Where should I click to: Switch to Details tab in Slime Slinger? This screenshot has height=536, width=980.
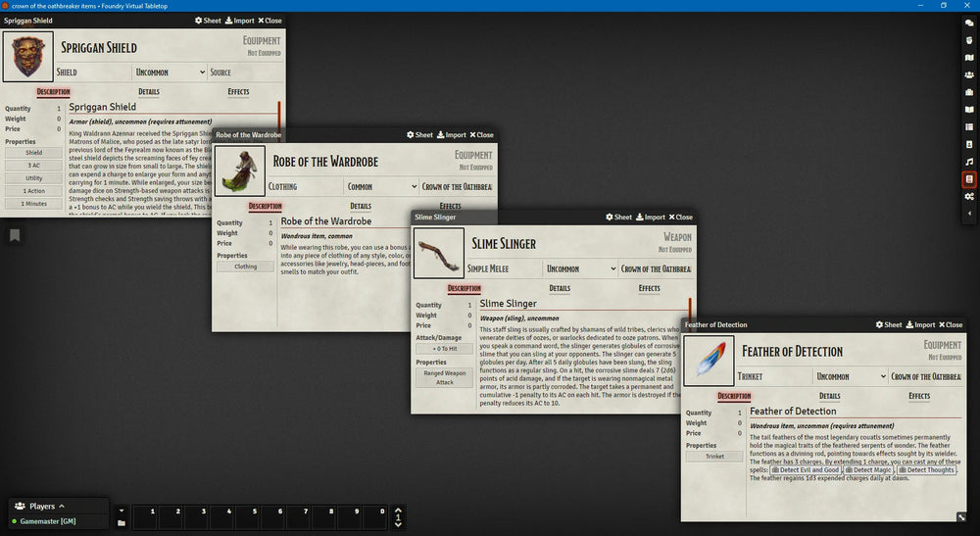pyautogui.click(x=560, y=288)
